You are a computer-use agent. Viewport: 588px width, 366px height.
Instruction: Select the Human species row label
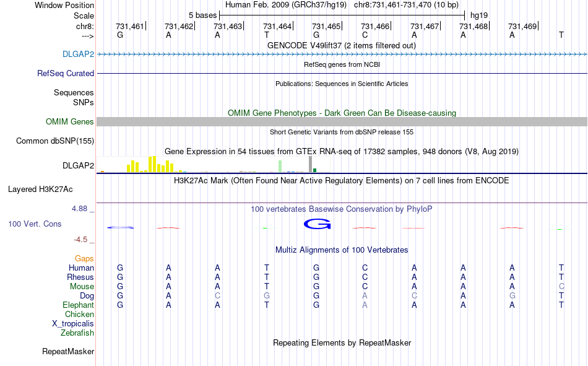pyautogui.click(x=81, y=268)
